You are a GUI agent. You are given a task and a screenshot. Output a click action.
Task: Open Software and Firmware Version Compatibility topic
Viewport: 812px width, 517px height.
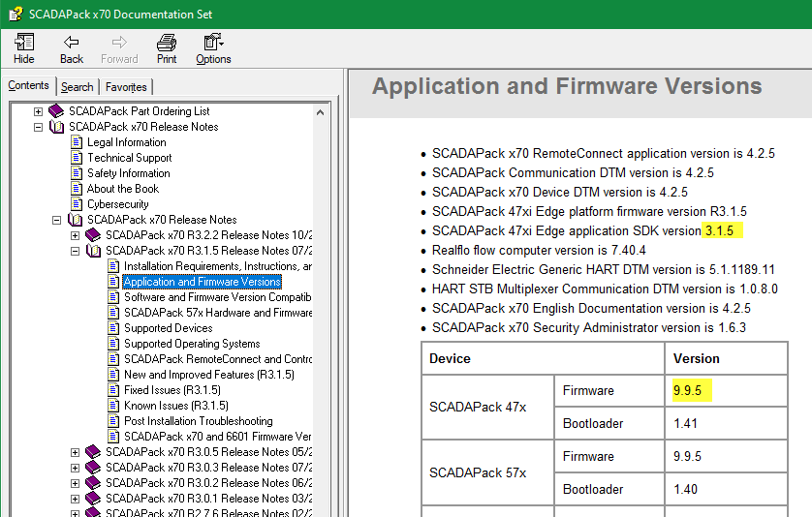218,297
